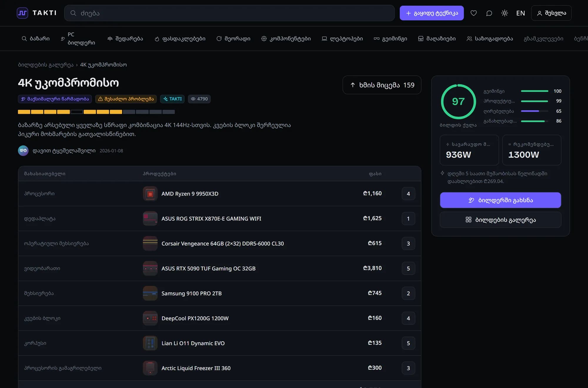Screen dimensions: 588x388
Task: Click the გაყიდე ტექნიკა sell button
Action: [432, 13]
